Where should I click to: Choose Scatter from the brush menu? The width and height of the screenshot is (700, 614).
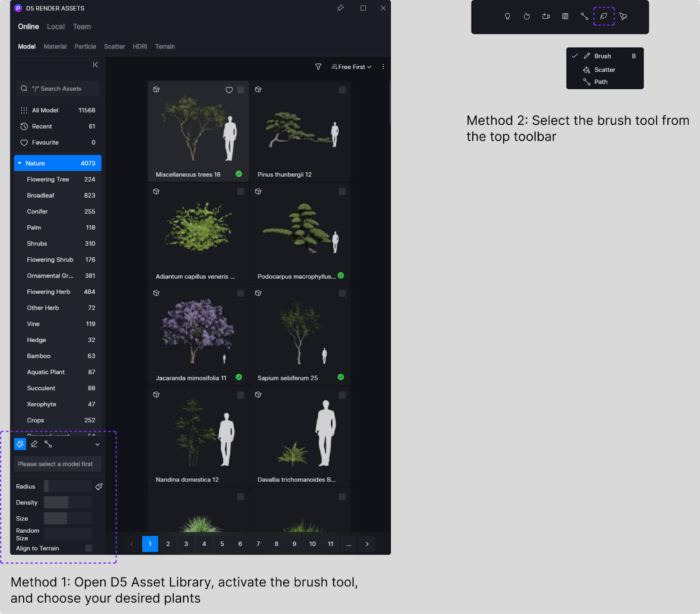605,70
